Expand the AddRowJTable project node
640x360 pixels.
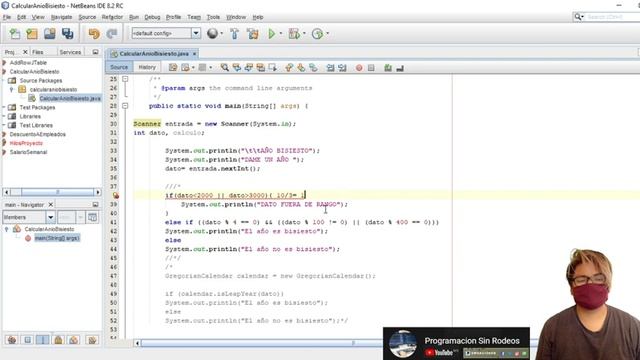coord(4,62)
